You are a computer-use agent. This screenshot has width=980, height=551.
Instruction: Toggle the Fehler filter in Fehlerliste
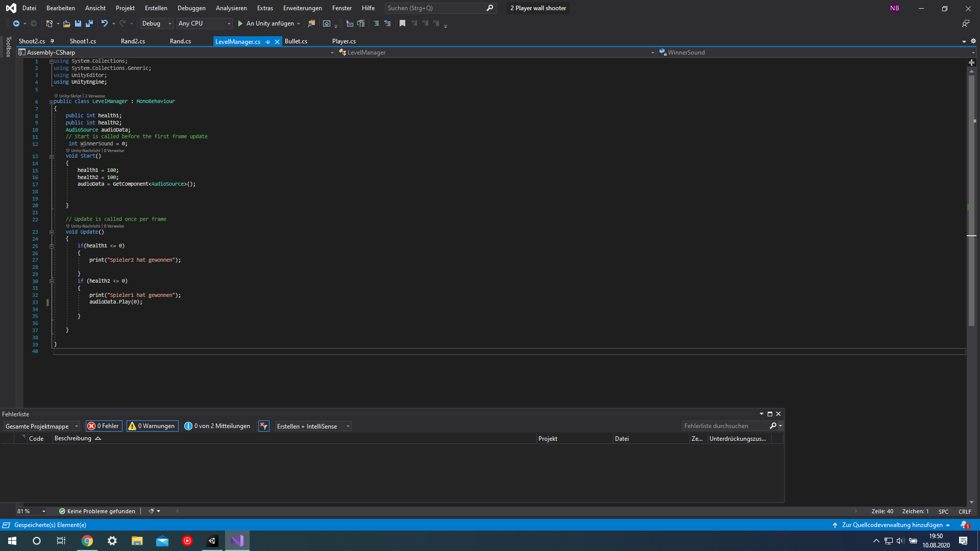coord(104,426)
